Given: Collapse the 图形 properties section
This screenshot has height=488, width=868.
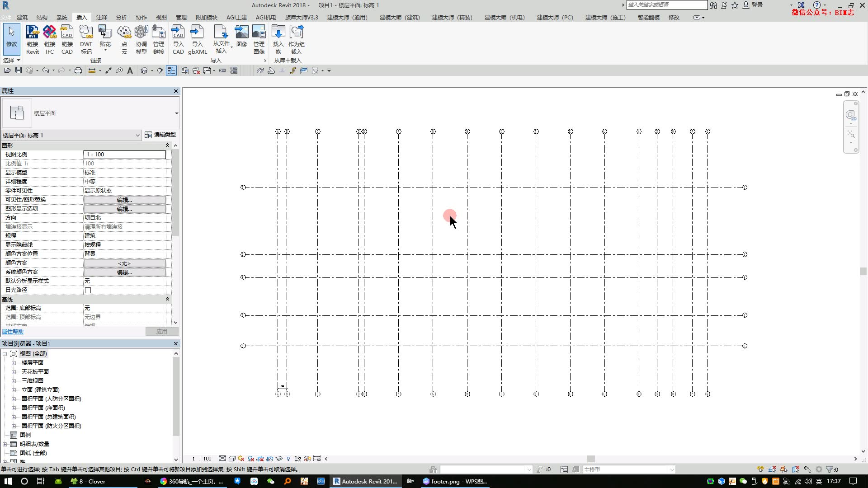Looking at the screenshot, I should point(167,145).
